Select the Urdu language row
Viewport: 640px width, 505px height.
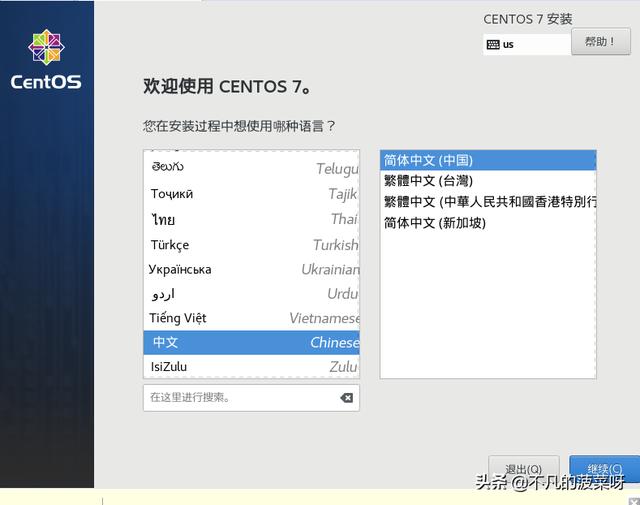click(251, 294)
